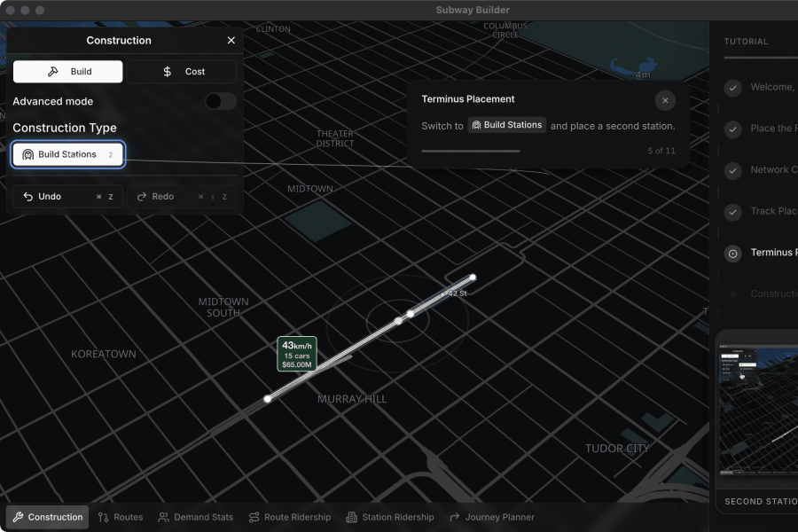This screenshot has height=532, width=798.
Task: Click the Routes icon in bottom bar
Action: 104,517
